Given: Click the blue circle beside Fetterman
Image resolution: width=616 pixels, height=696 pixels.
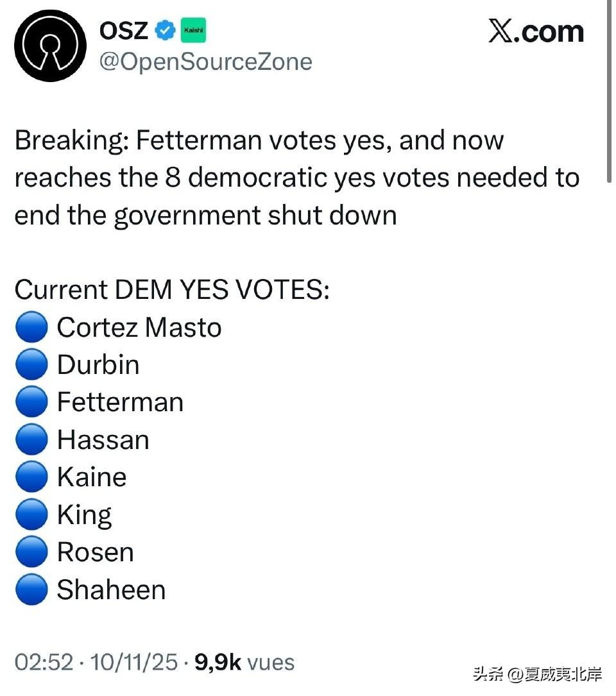Looking at the screenshot, I should point(31,402).
